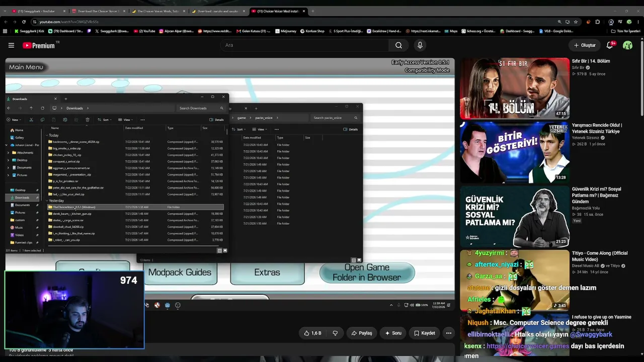Dislike the video
The height and width of the screenshot is (362, 644).
pos(335,333)
